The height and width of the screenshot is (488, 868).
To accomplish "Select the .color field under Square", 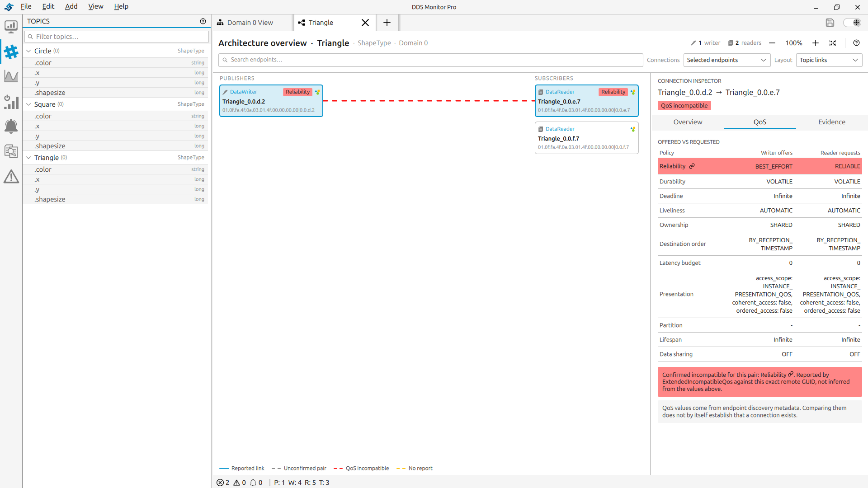I will [x=116, y=116].
